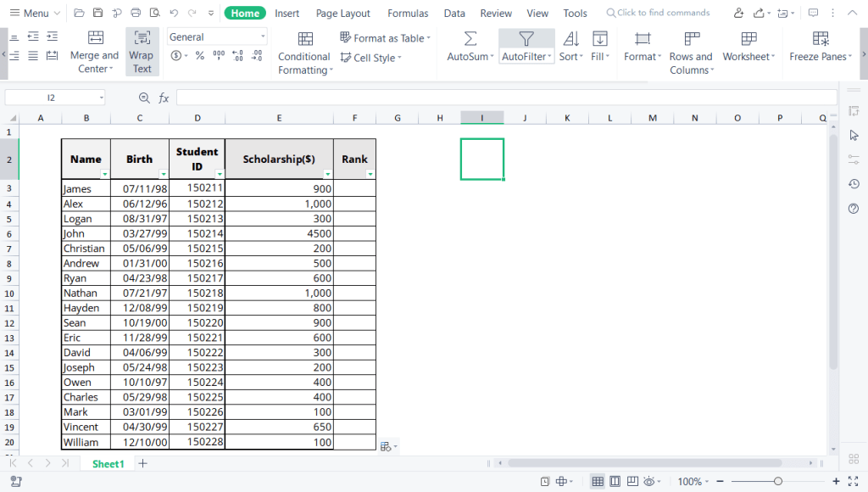Click the Save icon in quick access toolbar
The width and height of the screenshot is (868, 492).
[97, 14]
